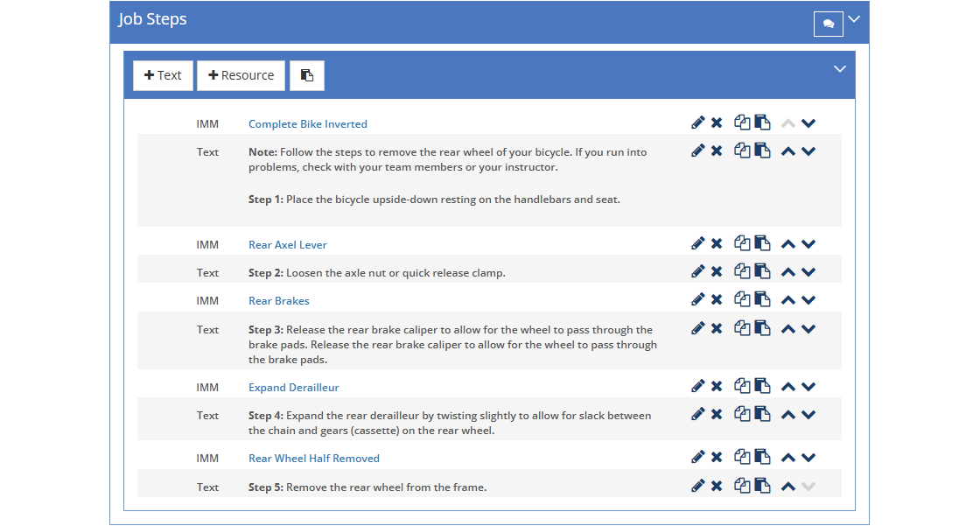This screenshot has height=526, width=980.
Task: Copy the Step 5 text row
Action: 742,486
